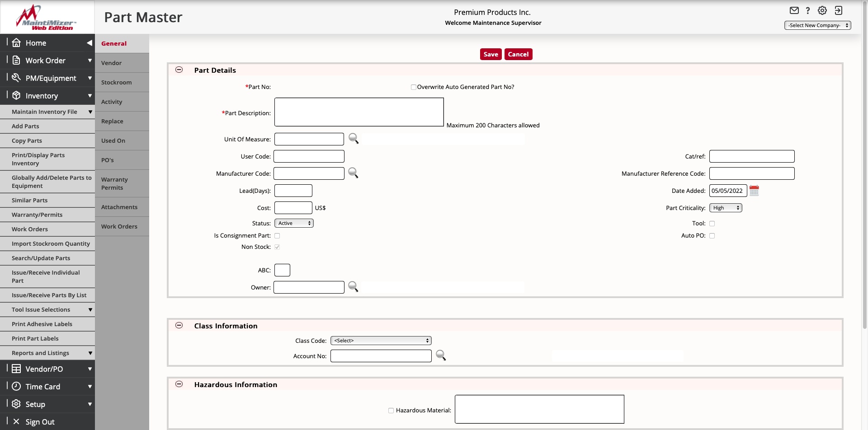
Task: Open the help question mark icon
Action: tap(808, 10)
